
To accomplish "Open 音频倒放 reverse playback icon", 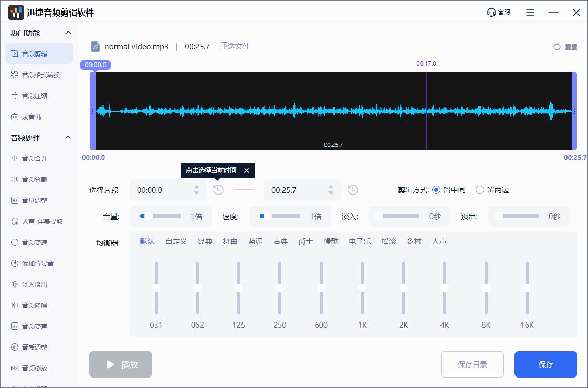I will [x=15, y=368].
